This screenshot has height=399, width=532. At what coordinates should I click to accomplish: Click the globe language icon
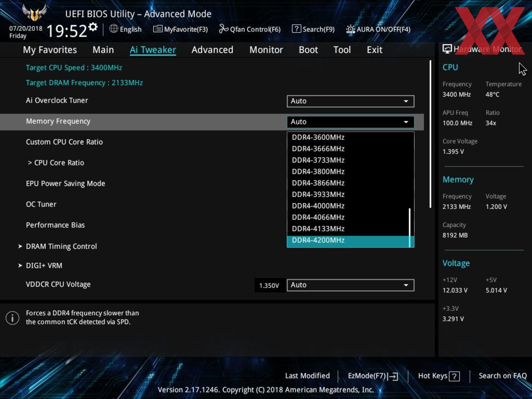coord(113,29)
